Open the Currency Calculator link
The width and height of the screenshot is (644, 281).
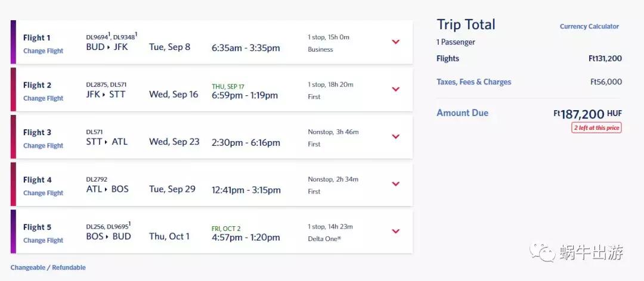[x=589, y=27]
